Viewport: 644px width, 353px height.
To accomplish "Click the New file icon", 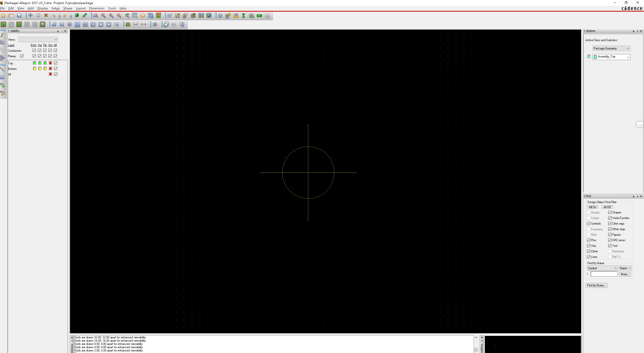I will [x=4, y=16].
